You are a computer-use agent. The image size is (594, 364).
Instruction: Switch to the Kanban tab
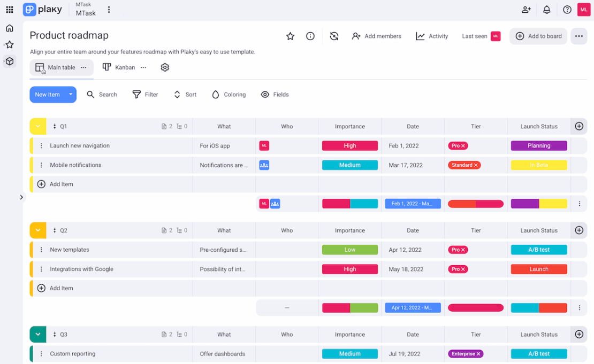tap(120, 67)
